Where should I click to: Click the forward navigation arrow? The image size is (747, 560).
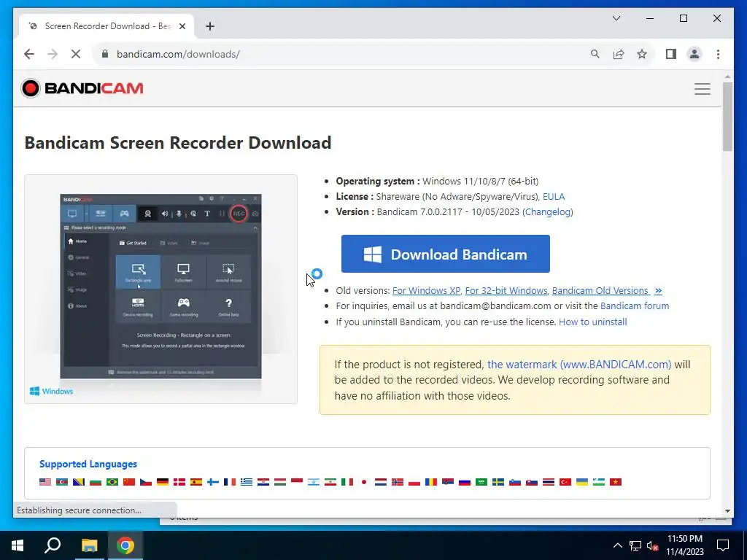[x=53, y=54]
